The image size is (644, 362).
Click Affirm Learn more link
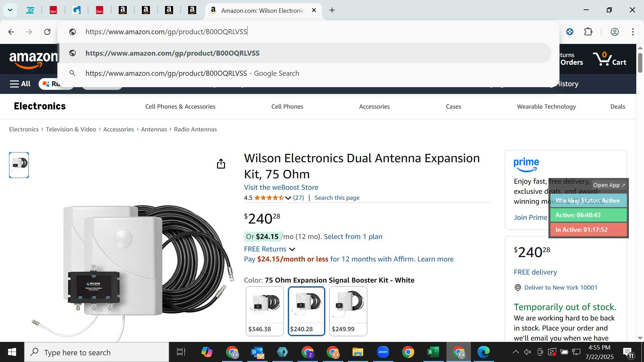(x=435, y=259)
